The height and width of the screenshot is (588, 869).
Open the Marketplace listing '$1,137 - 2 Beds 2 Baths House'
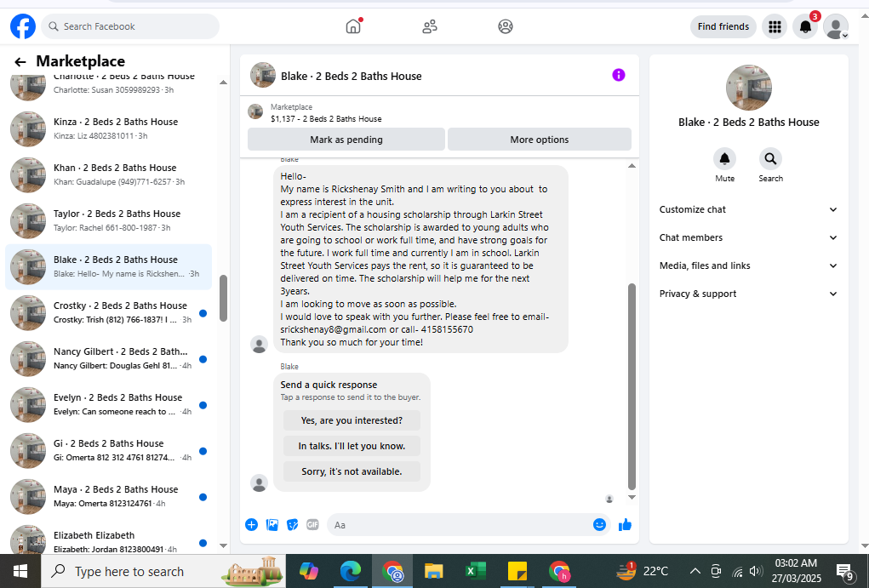326,118
